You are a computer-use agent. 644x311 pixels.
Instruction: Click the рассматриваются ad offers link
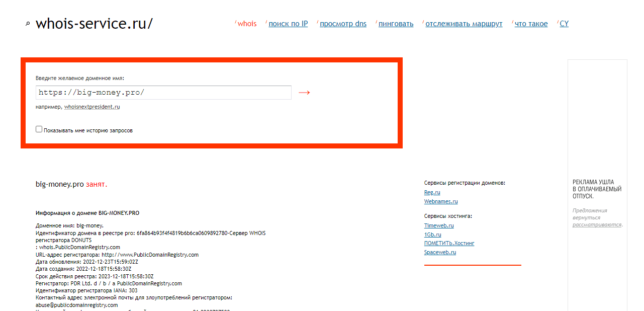click(x=597, y=224)
